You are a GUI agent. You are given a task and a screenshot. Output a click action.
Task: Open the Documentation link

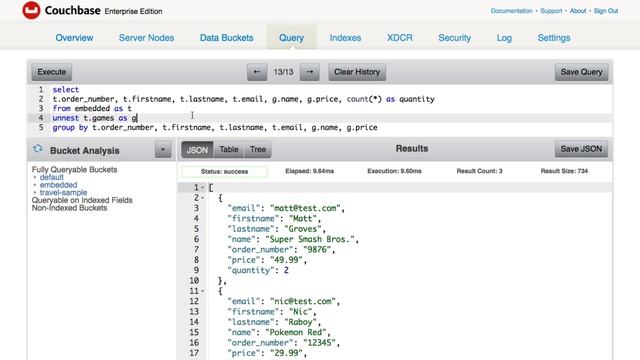511,11
